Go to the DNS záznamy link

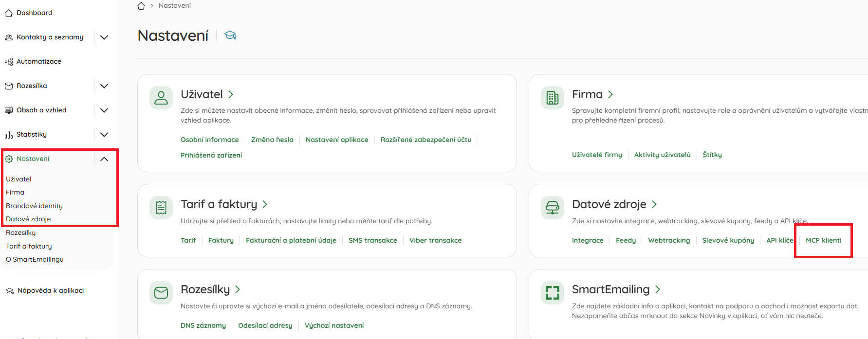coord(203,325)
